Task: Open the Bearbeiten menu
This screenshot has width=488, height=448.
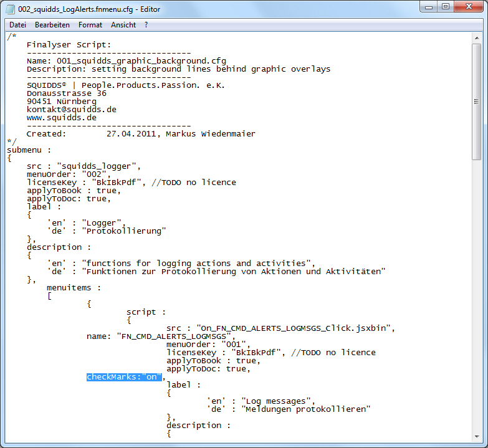Action: tap(52, 25)
